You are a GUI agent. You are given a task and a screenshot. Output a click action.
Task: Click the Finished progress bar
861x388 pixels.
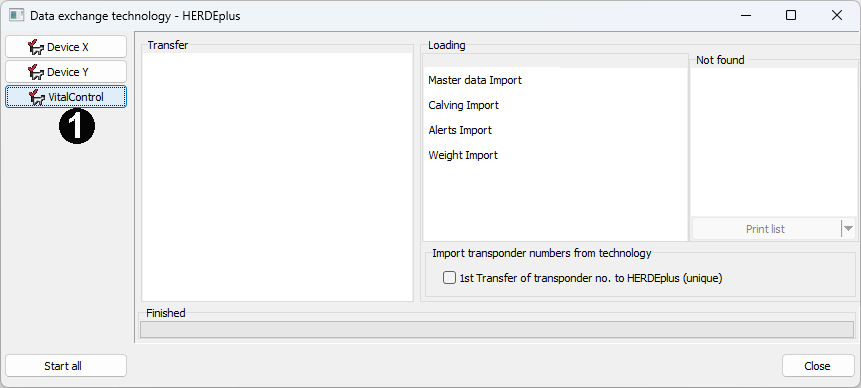click(x=497, y=329)
